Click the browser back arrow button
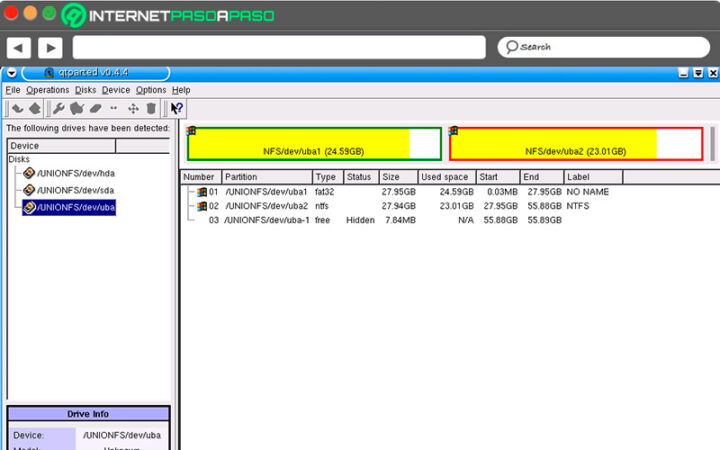The image size is (720, 450). [x=18, y=47]
